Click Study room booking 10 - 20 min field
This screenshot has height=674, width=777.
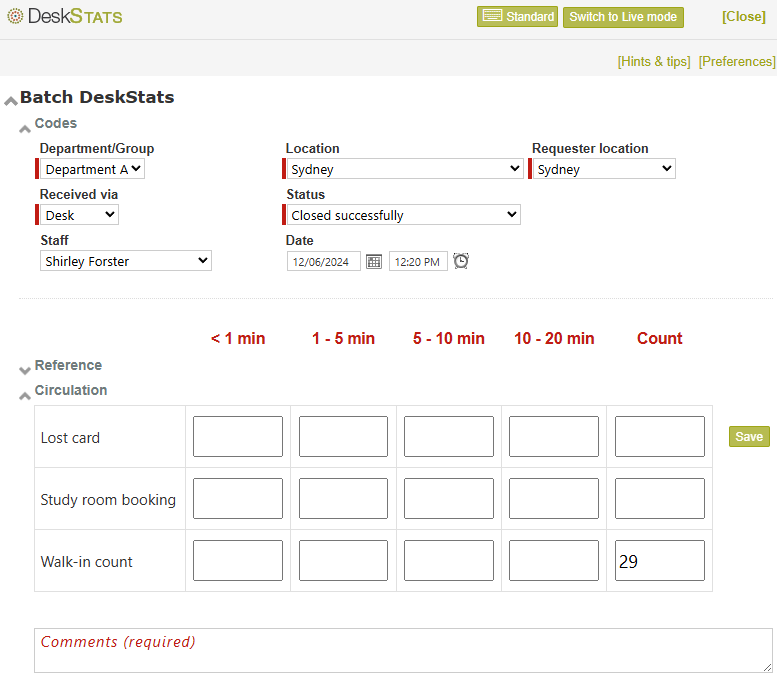pos(554,499)
